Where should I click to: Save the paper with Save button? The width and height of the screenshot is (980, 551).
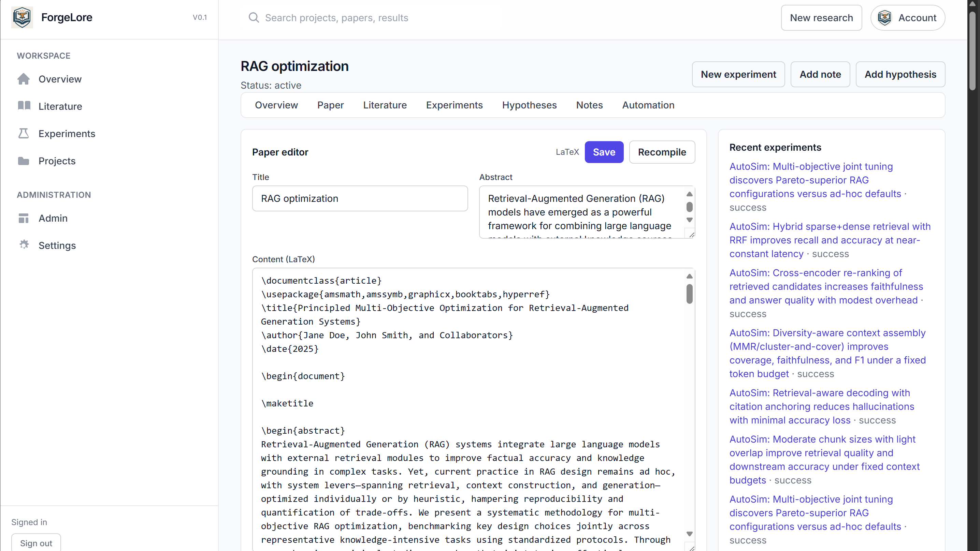[604, 152]
